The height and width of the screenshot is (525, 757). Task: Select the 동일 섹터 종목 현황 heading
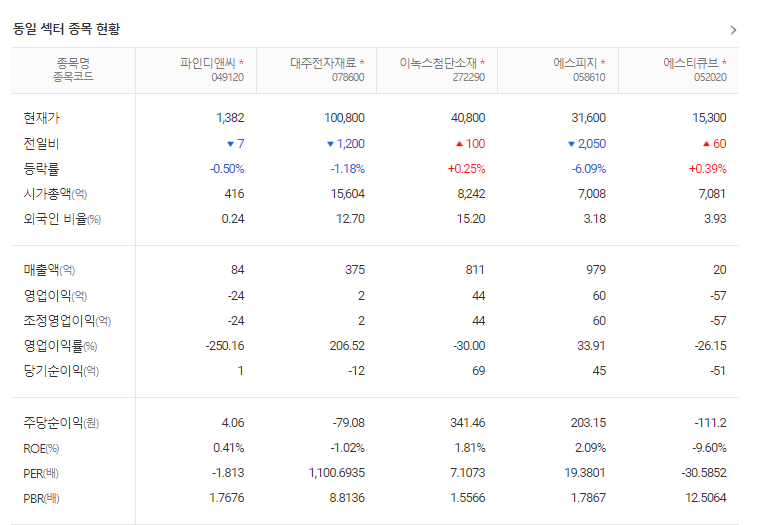pos(66,29)
